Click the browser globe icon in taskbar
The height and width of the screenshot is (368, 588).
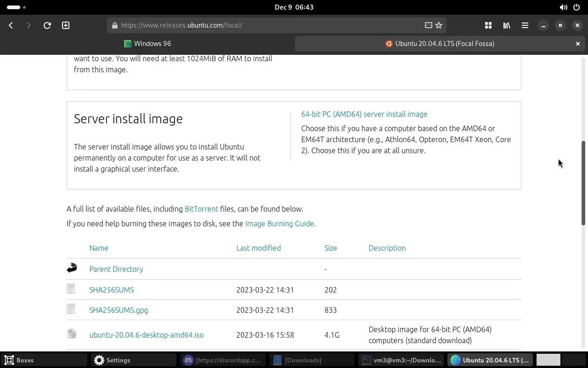455,360
